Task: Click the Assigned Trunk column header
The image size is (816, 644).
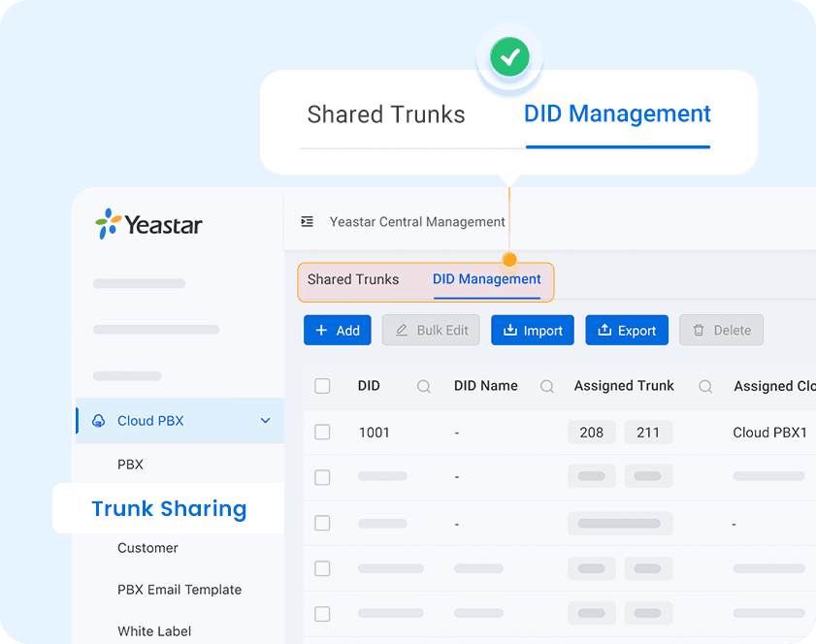Action: point(624,385)
